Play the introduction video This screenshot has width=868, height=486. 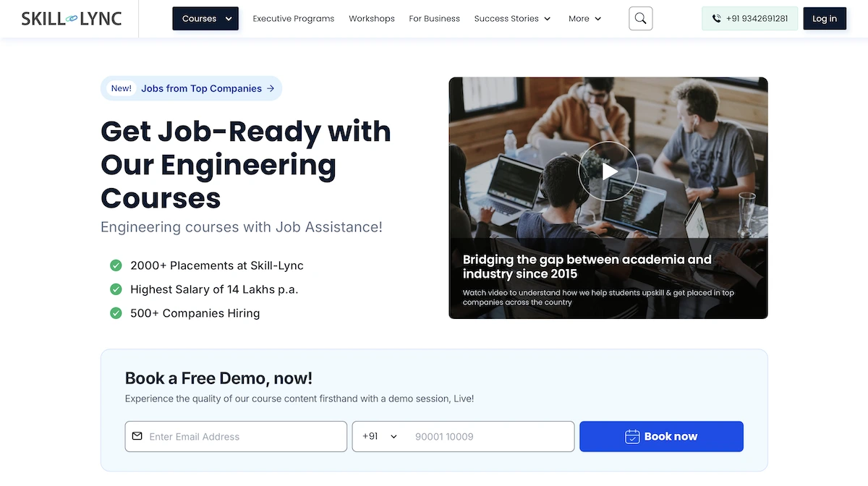(608, 171)
